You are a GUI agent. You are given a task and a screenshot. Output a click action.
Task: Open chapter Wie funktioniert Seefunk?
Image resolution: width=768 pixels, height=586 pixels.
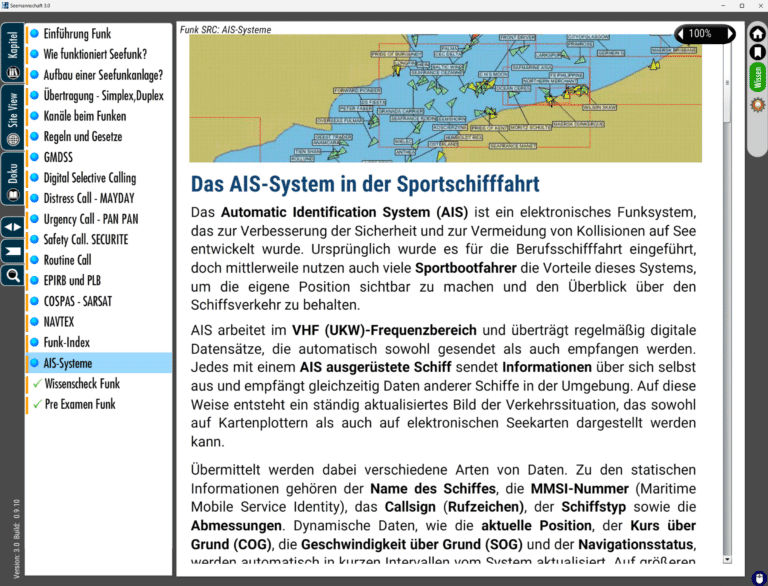pyautogui.click(x=98, y=54)
